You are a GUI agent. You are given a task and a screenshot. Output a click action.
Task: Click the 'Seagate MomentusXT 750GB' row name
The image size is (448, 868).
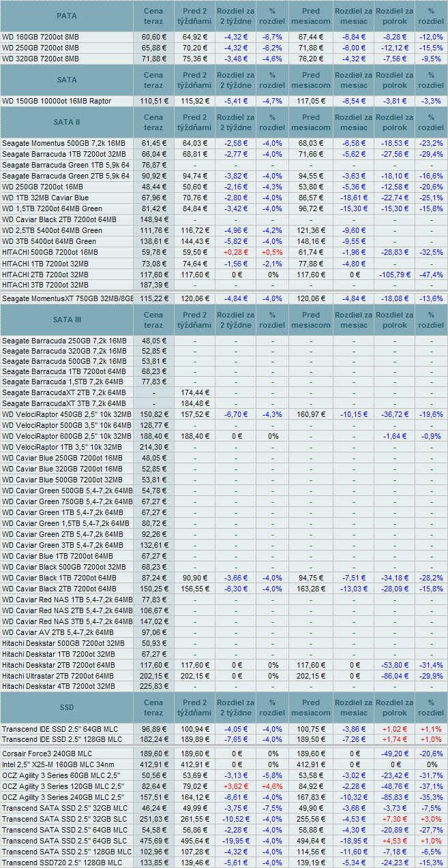click(x=67, y=298)
